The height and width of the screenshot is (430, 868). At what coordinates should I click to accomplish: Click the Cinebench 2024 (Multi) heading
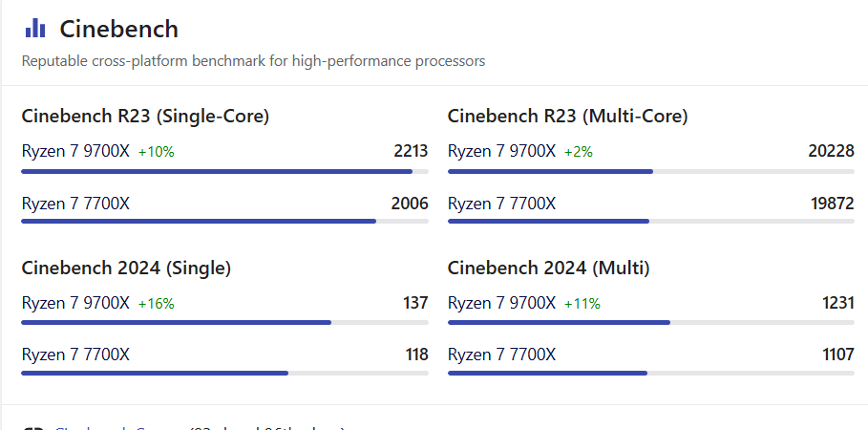pos(548,269)
